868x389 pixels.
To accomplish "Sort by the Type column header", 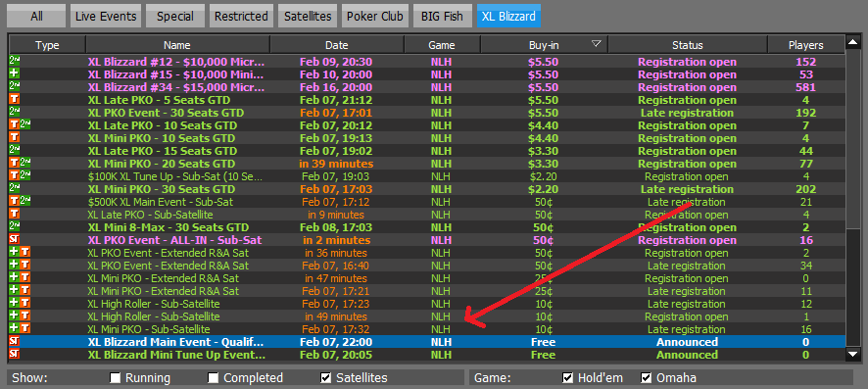I will pos(47,45).
